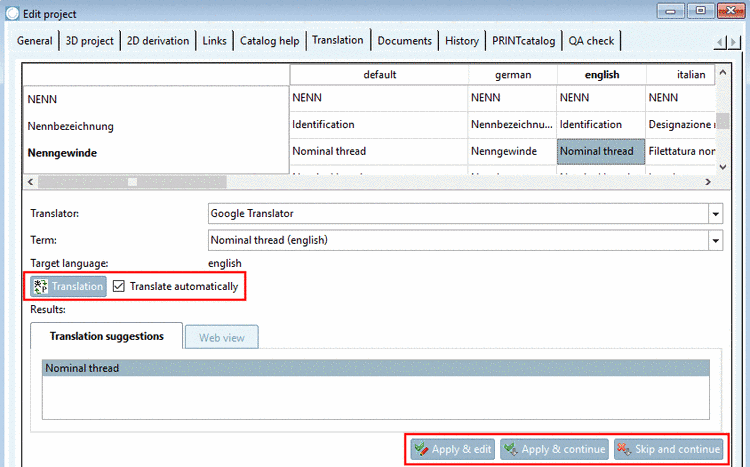Select the Nenngewinde cell in the german column
The height and width of the screenshot is (467, 750).
(512, 152)
